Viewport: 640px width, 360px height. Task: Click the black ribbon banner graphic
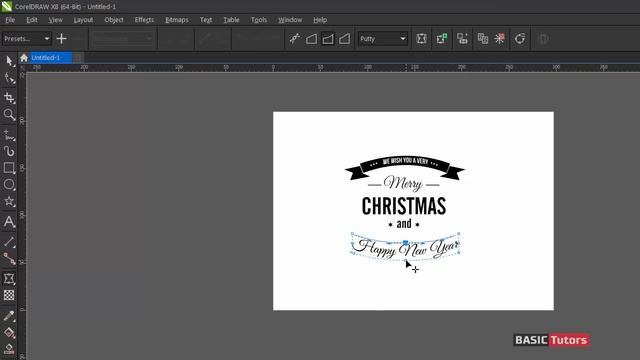point(404,167)
